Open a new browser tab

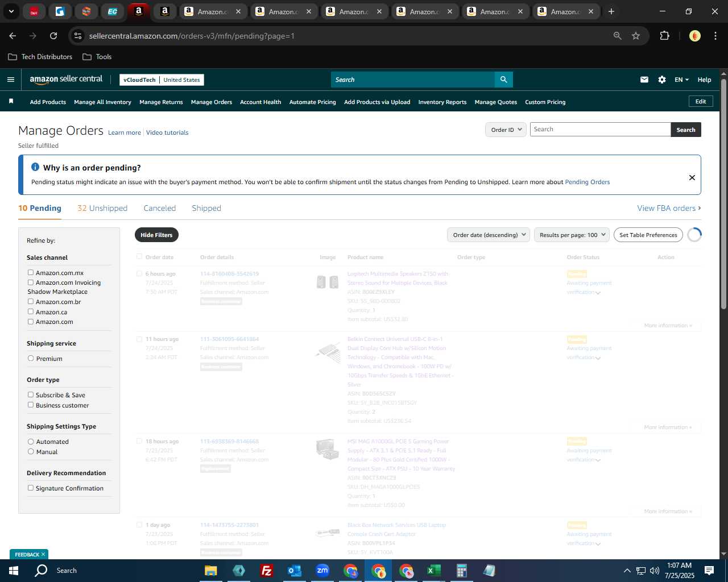point(611,11)
